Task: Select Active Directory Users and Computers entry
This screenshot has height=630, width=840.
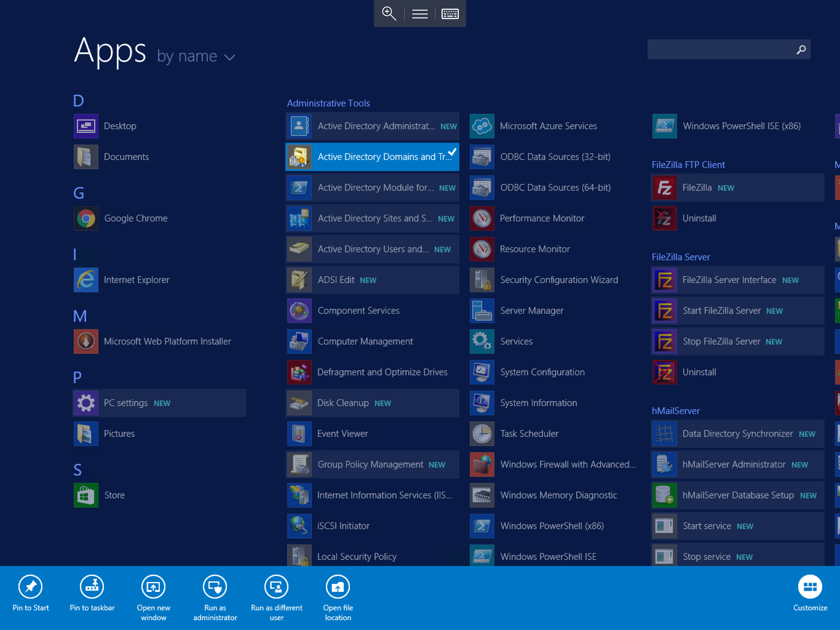Action: click(x=372, y=249)
